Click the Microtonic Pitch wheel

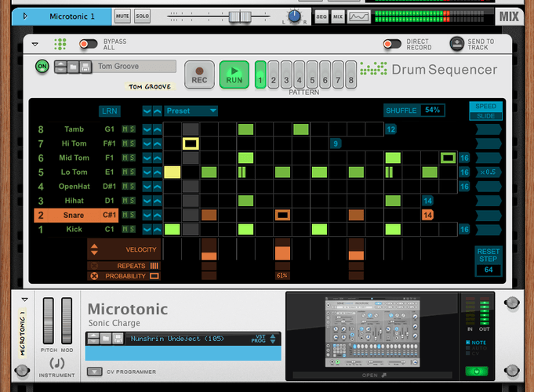(x=49, y=321)
